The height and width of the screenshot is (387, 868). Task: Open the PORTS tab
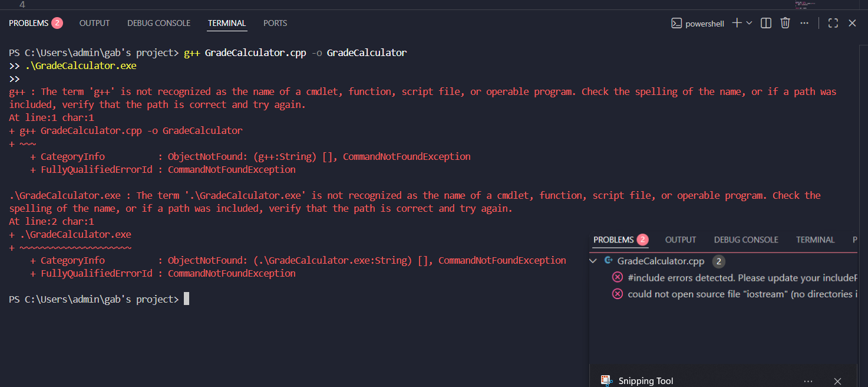tap(275, 23)
